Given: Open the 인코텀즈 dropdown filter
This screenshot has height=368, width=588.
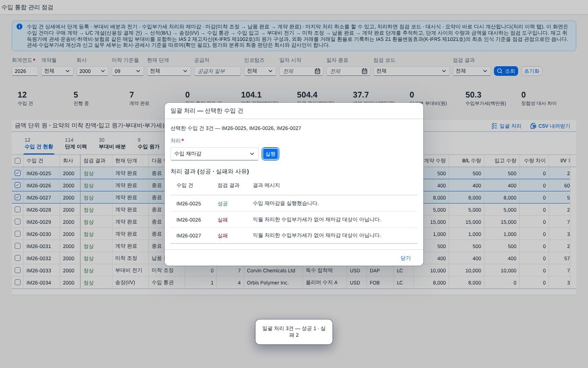Looking at the screenshot, I should [x=260, y=71].
